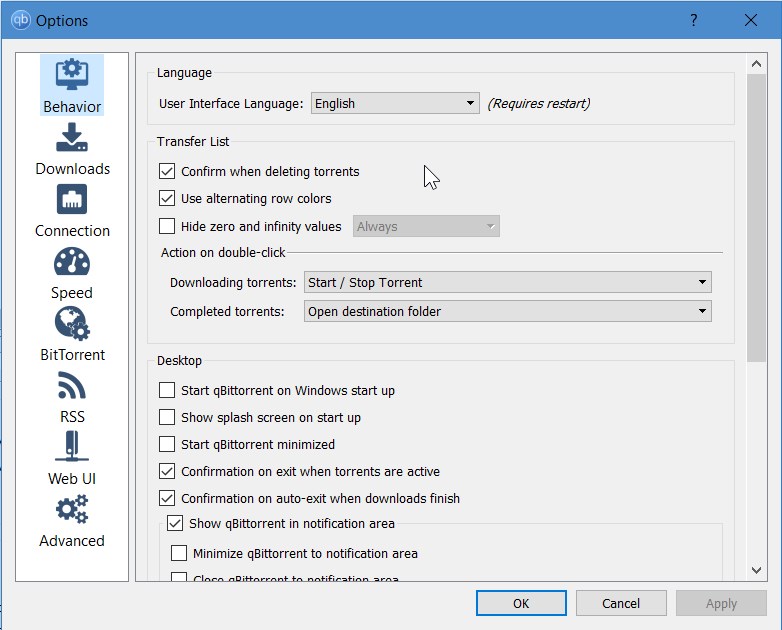
Task: Open the RSS feed icon
Action: (x=72, y=385)
